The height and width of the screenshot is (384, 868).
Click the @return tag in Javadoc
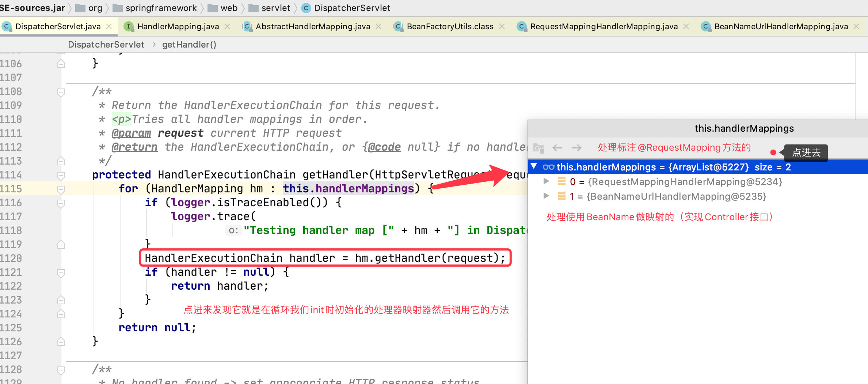134,147
